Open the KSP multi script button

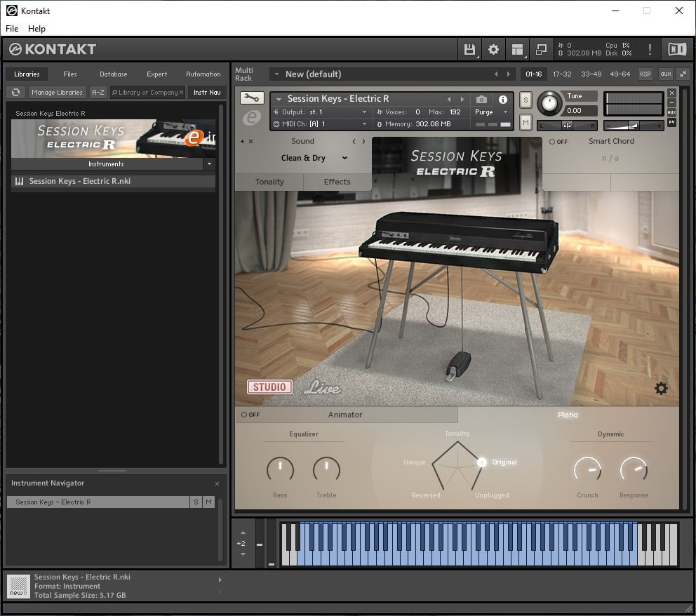(x=645, y=74)
